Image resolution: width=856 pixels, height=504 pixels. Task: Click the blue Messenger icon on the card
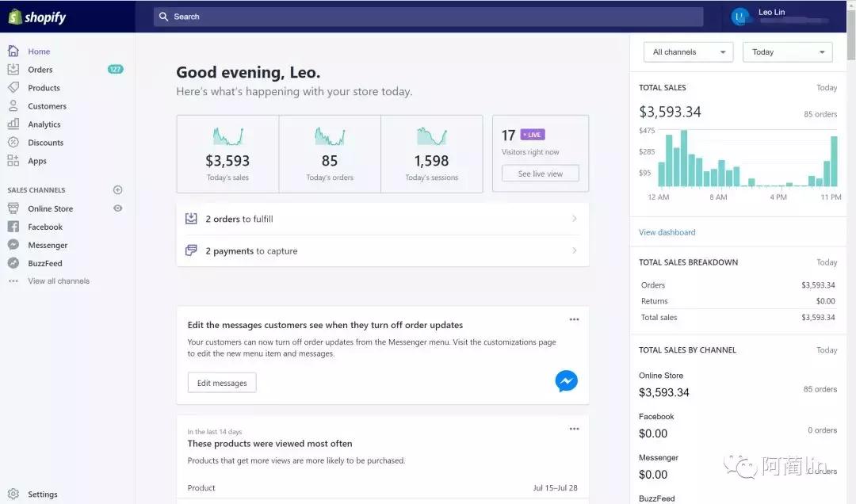point(566,381)
